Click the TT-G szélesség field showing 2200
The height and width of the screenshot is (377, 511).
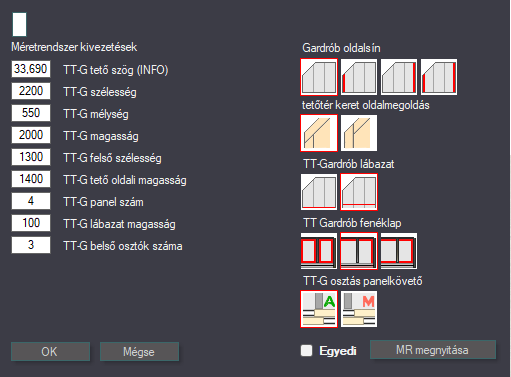point(31,91)
